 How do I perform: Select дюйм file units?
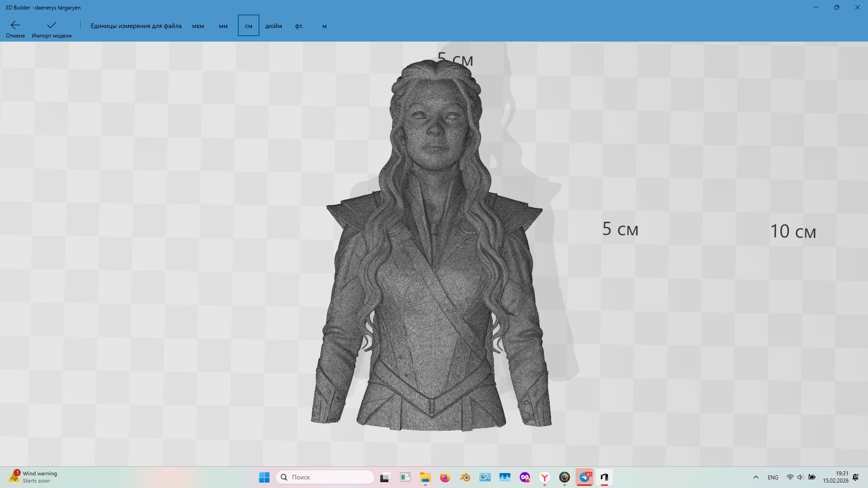pos(274,26)
